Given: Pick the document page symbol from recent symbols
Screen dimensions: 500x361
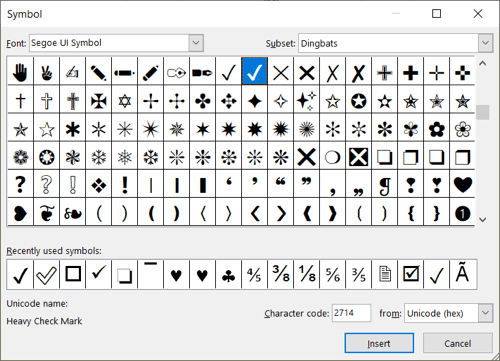Looking at the screenshot, I should (x=384, y=274).
